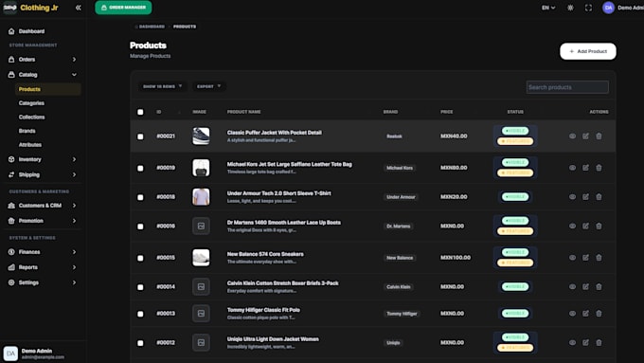View the Classic Puffer Jacket eye icon
The image size is (644, 363).
coord(572,136)
